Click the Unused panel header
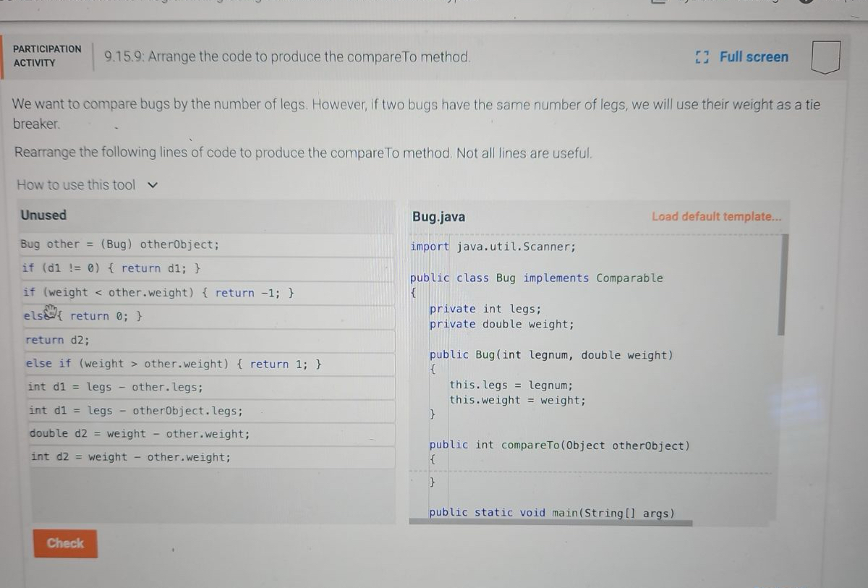Image resolution: width=868 pixels, height=588 pixels. click(x=43, y=215)
